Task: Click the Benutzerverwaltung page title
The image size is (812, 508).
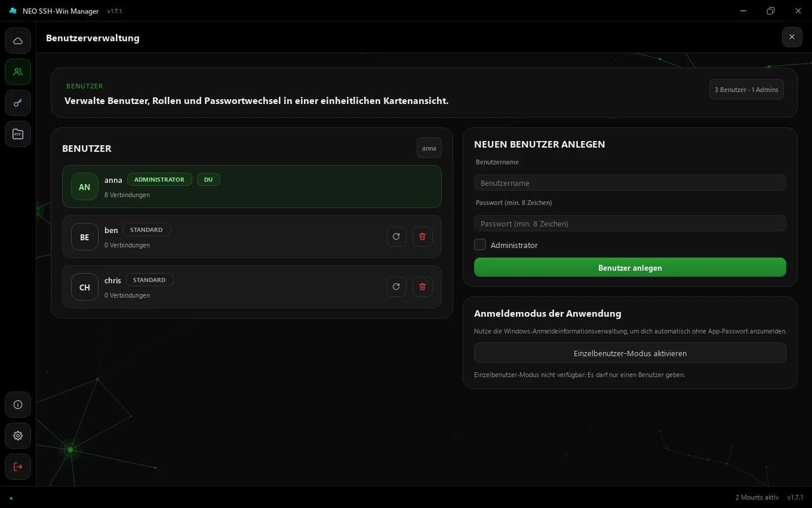Action: point(93,38)
